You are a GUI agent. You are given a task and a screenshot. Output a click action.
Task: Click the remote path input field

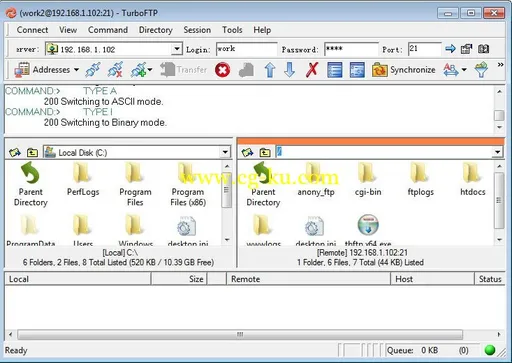(x=384, y=152)
